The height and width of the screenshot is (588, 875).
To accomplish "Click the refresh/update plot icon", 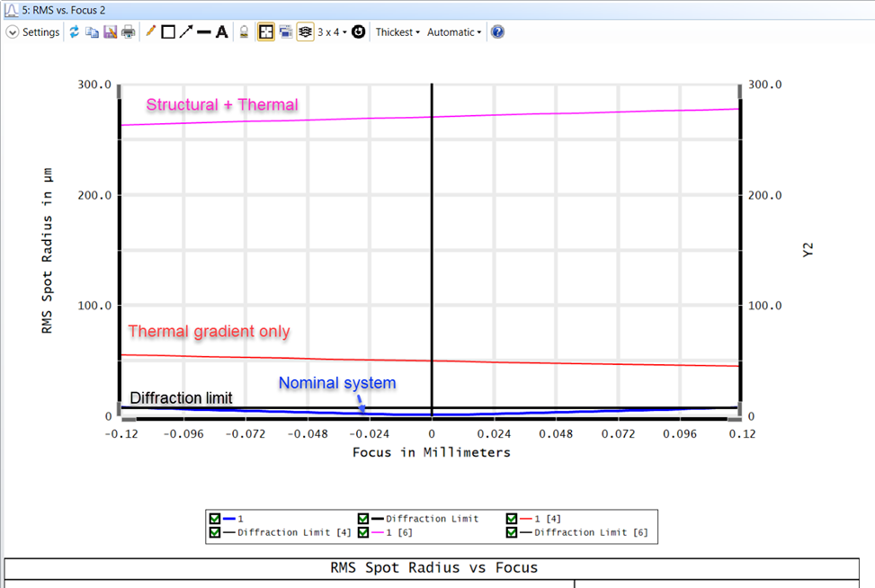I will (x=76, y=31).
